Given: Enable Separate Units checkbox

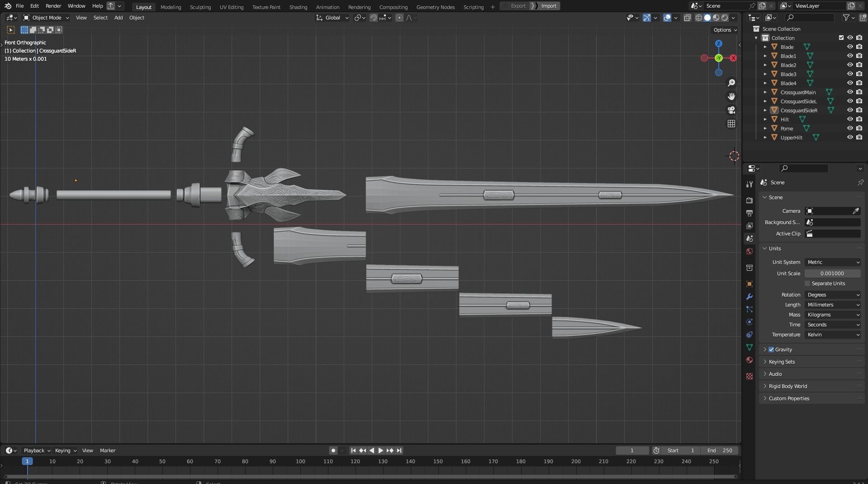Looking at the screenshot, I should pyautogui.click(x=807, y=283).
